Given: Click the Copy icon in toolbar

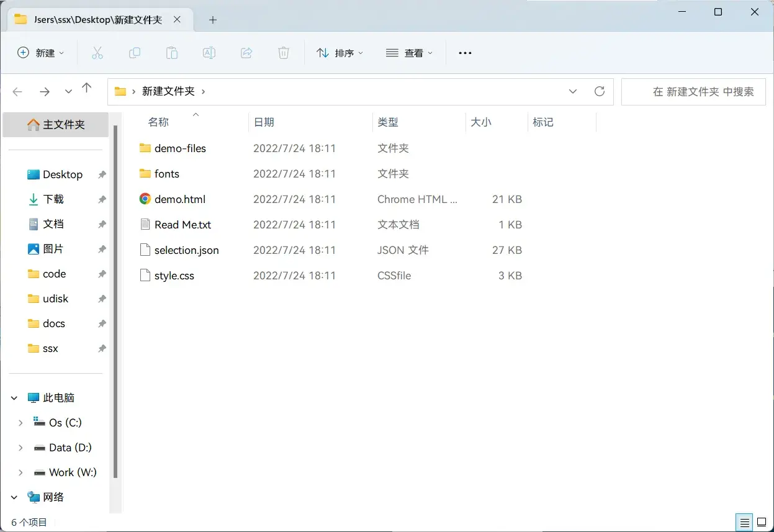Looking at the screenshot, I should pos(135,53).
